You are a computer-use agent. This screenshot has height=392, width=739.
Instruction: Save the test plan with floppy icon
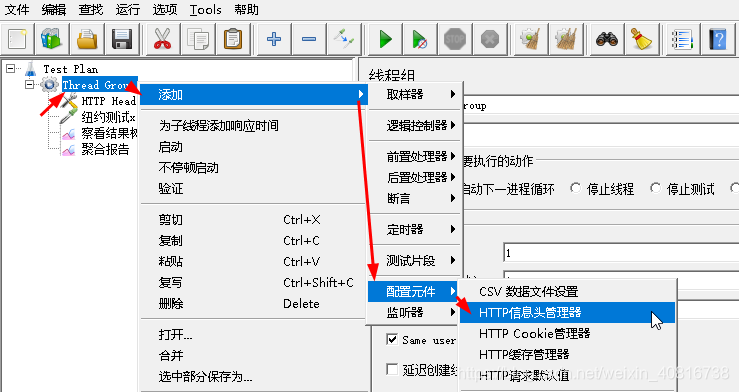click(122, 39)
